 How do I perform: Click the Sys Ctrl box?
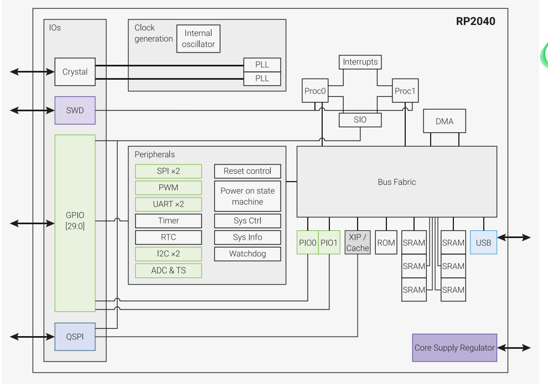pyautogui.click(x=247, y=221)
